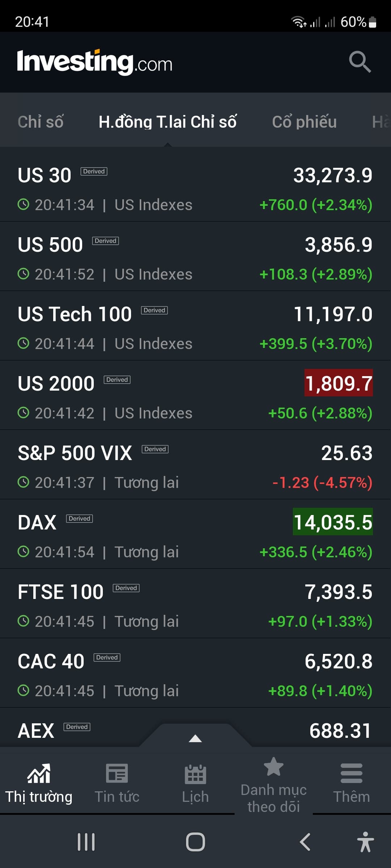391x868 pixels.
Task: Switch to the Chỉ số tab
Action: 41,122
